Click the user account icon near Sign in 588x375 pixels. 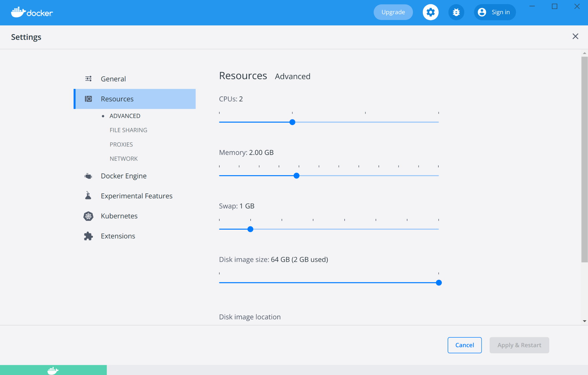[x=482, y=12]
